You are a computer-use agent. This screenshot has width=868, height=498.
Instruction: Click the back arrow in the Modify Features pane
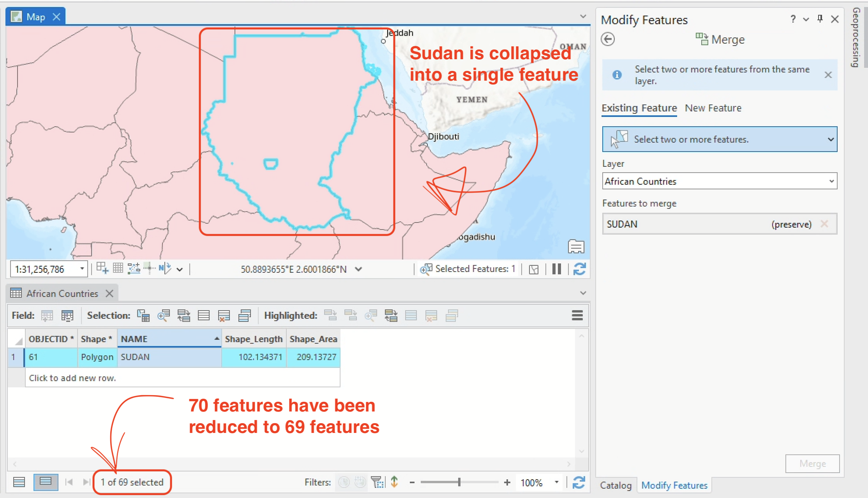click(x=608, y=39)
